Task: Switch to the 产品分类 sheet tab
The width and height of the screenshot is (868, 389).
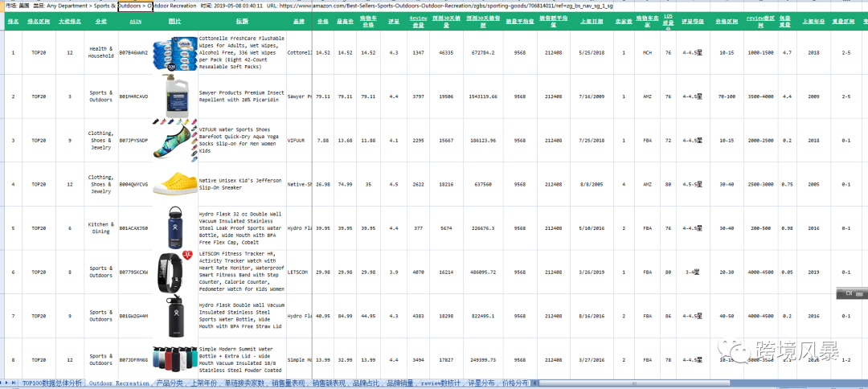Action: 170,383
